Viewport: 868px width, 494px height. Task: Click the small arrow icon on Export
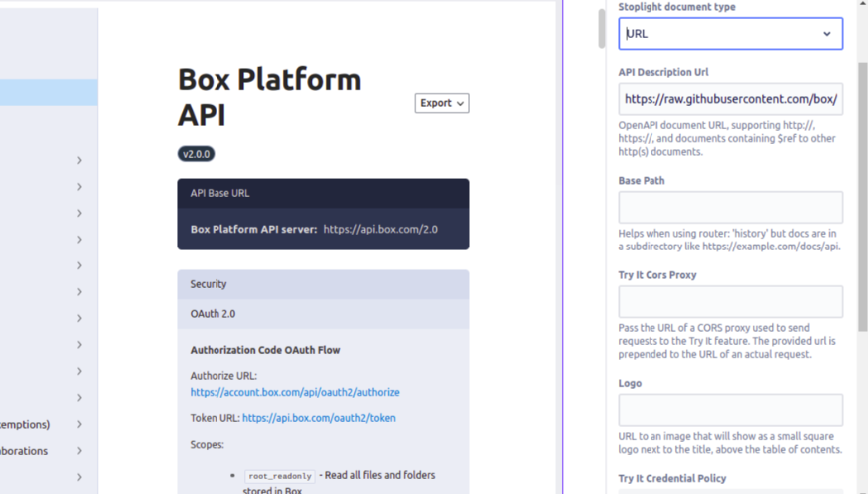click(x=459, y=104)
